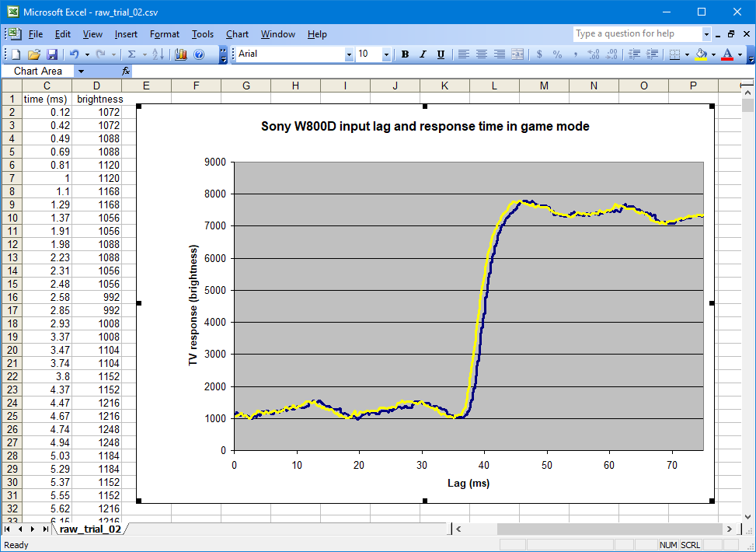
Task: Open the Arial font name dropdown
Action: point(349,54)
